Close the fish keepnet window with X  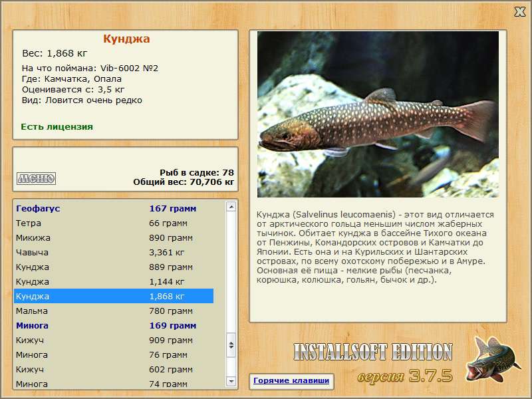(x=519, y=12)
